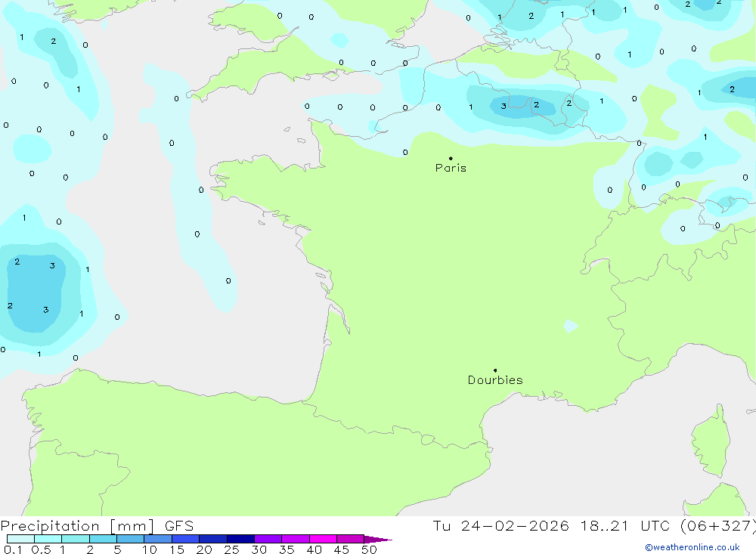Select the GFS model label
Image resolution: width=756 pixels, height=554 pixels.
(x=179, y=526)
